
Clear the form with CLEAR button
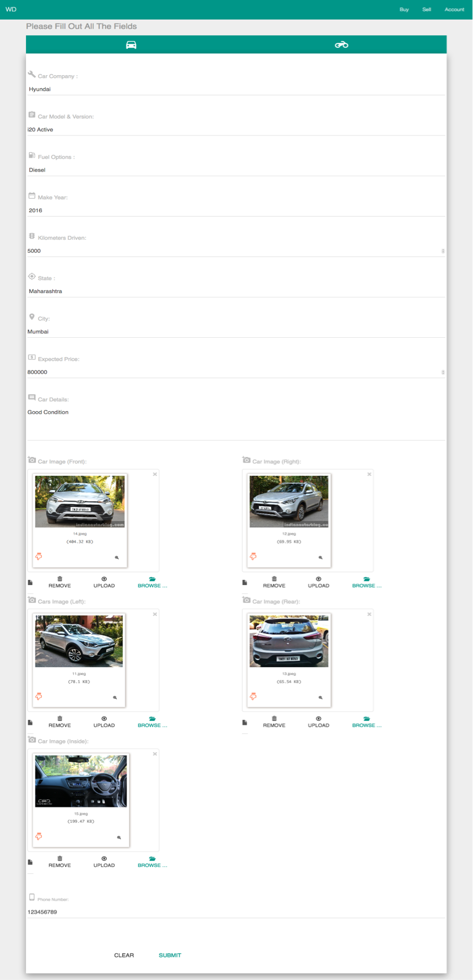point(124,955)
